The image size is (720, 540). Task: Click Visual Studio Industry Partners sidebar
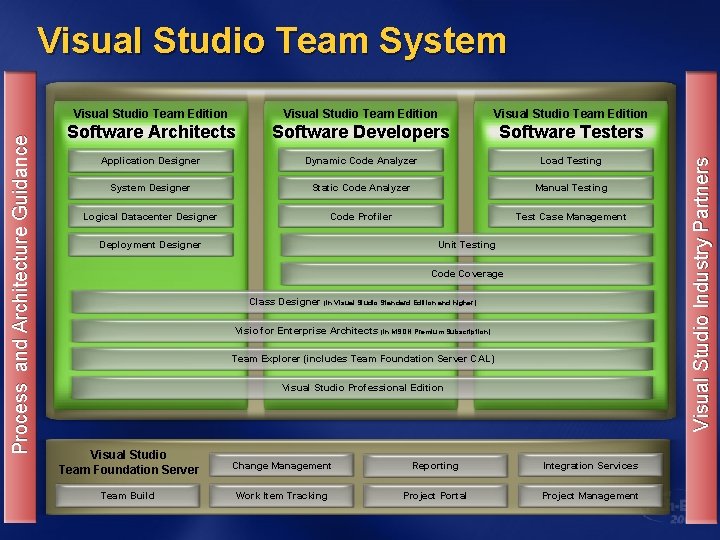701,296
